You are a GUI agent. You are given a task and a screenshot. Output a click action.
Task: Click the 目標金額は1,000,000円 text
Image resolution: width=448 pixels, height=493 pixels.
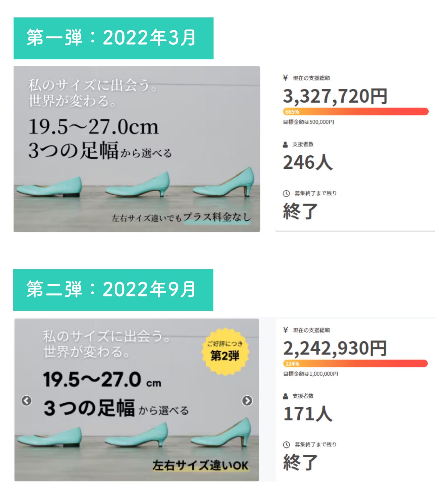(310, 374)
